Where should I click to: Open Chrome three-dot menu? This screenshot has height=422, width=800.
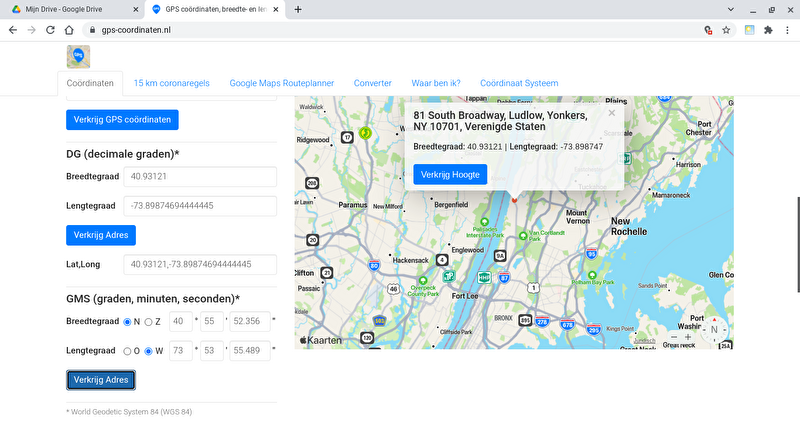point(787,30)
